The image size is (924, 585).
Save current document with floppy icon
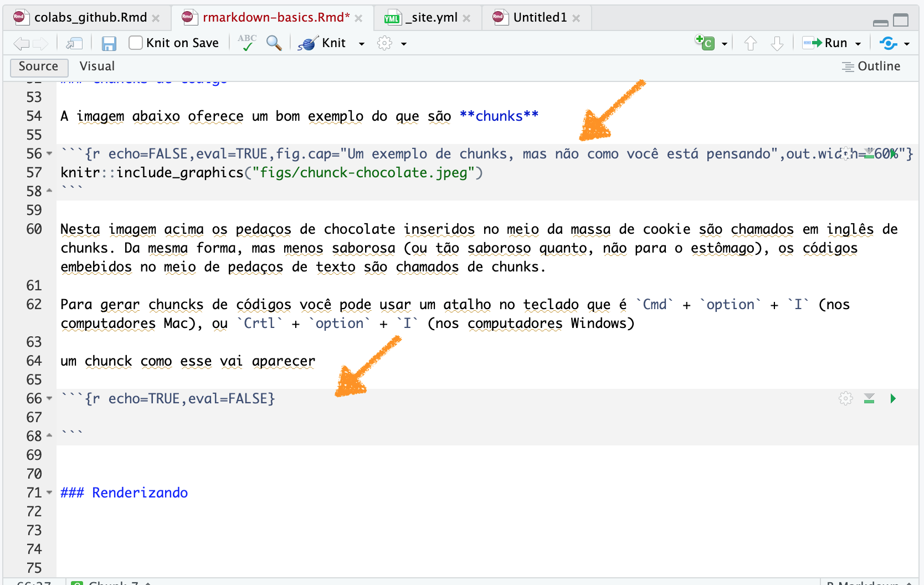(x=109, y=43)
